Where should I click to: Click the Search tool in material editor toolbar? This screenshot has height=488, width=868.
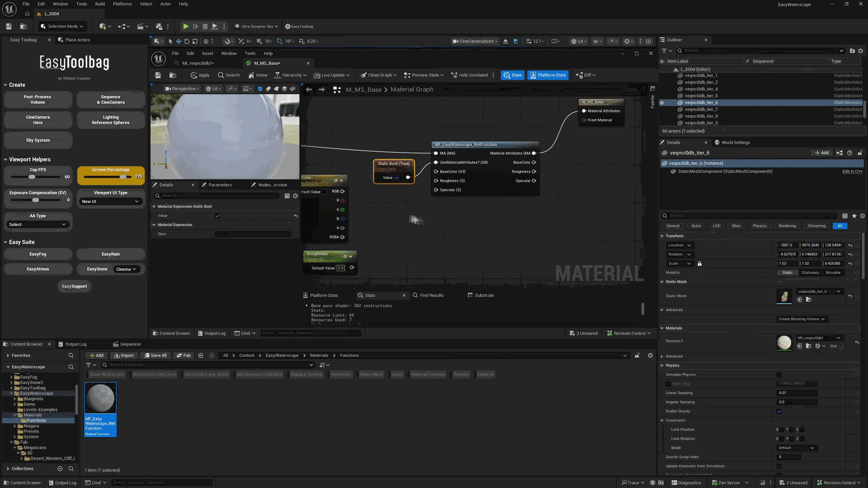229,75
